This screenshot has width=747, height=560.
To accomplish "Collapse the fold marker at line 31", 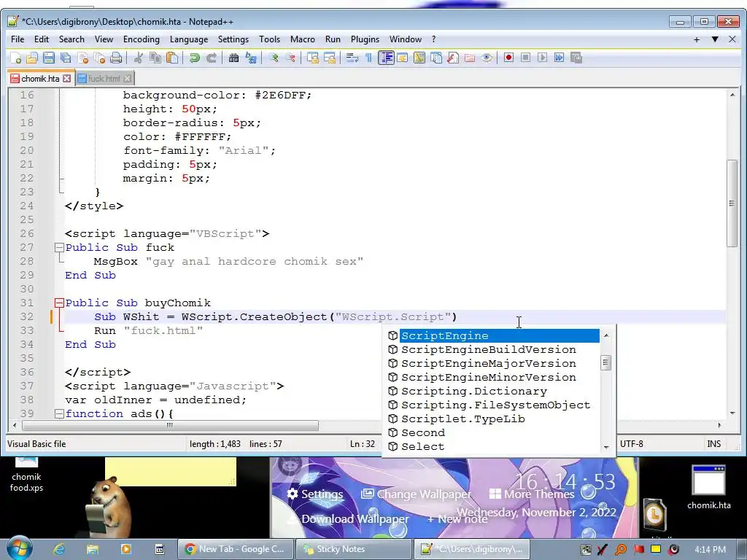I will point(59,303).
